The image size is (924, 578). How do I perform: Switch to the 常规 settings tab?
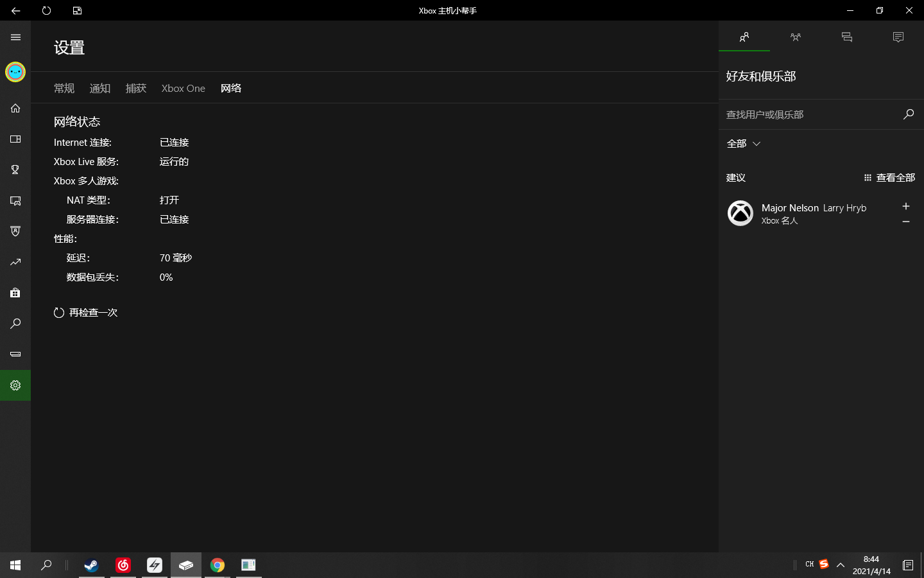pyautogui.click(x=64, y=89)
